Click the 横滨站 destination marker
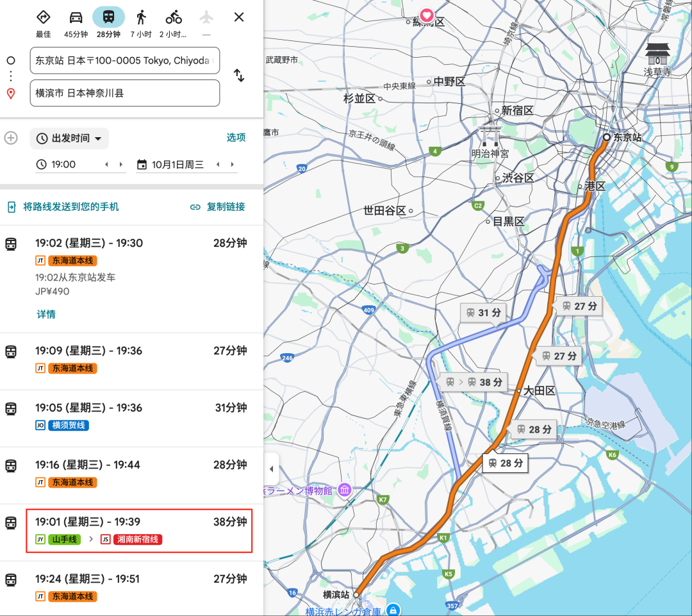Viewport: 692px width, 616px height. [357, 595]
